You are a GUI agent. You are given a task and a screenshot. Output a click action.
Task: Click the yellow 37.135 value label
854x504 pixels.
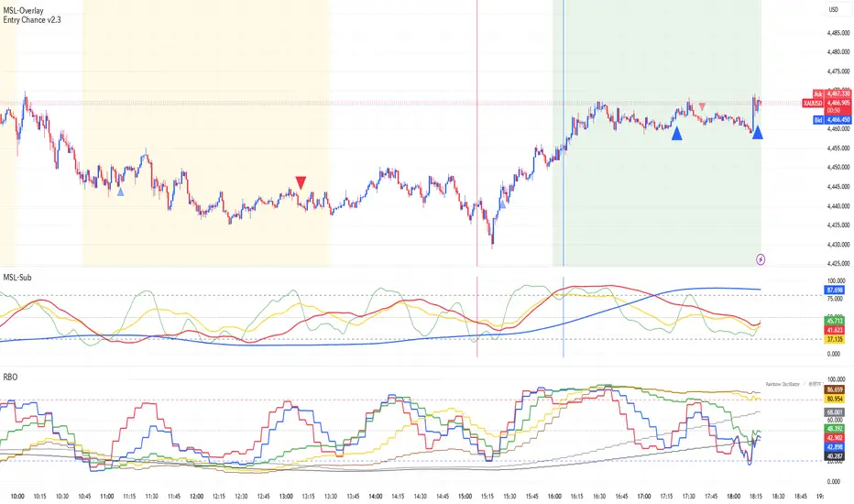(835, 339)
